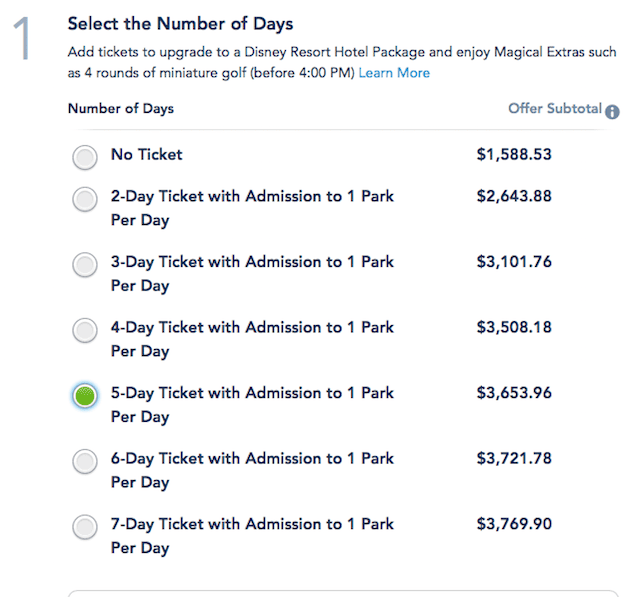Click the No Ticket label text

tap(147, 154)
